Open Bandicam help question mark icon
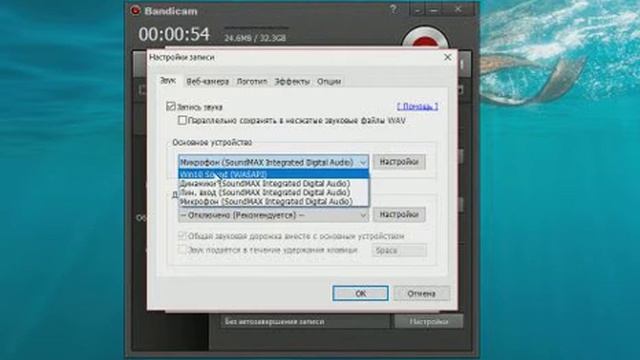Screen dimensions: 640x360 coord(393,9)
